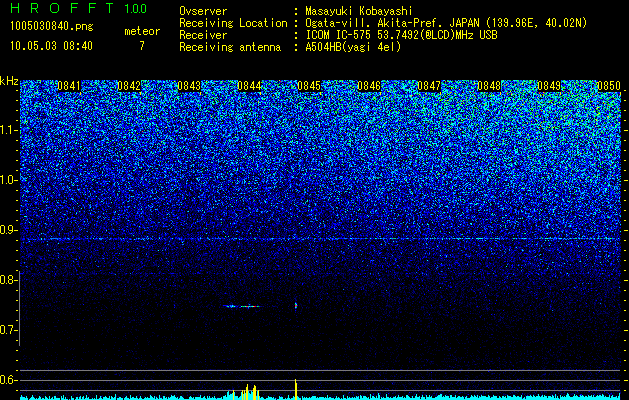The width and height of the screenshot is (629, 400).
Task: Click the 0844 time marker
Action: [249, 86]
